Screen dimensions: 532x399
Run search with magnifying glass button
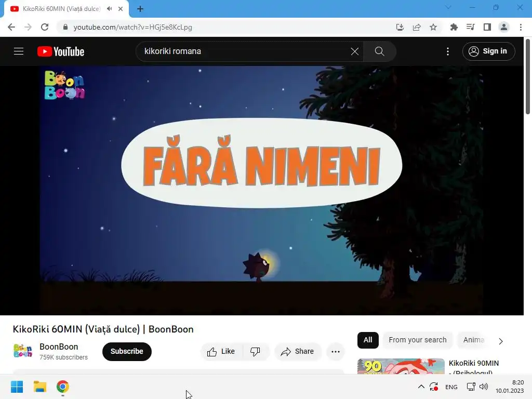pyautogui.click(x=379, y=51)
